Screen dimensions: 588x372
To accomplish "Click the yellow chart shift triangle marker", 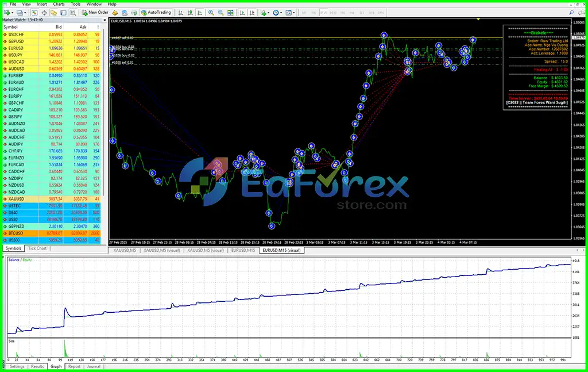I will click(478, 19).
